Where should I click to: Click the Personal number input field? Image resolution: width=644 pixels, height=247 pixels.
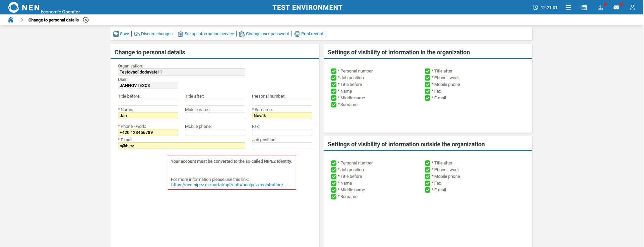(282, 102)
